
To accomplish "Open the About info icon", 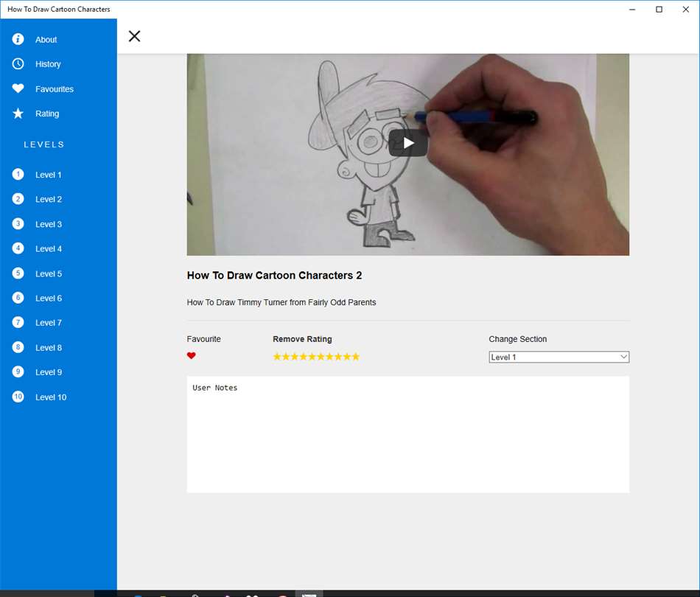I will 18,39.
